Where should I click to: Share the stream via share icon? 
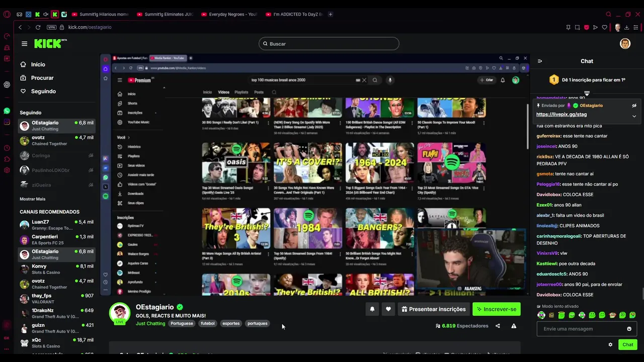point(498,326)
